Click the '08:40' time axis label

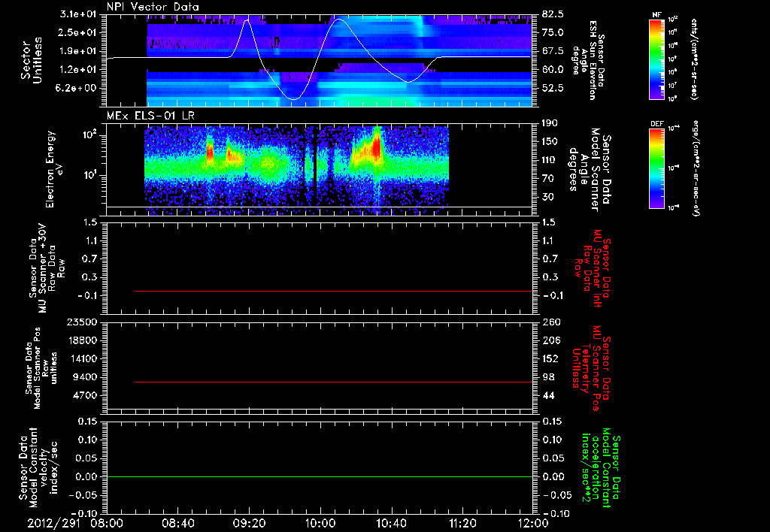(178, 523)
